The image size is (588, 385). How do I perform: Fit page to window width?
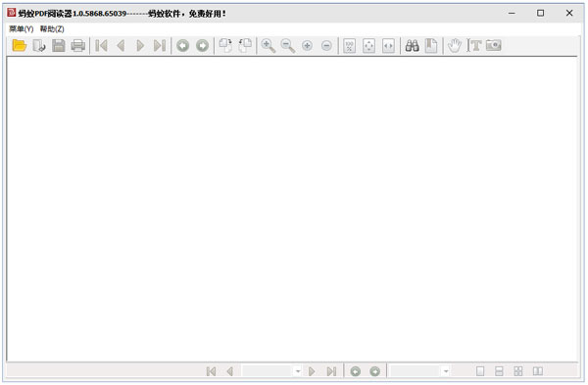pos(388,46)
